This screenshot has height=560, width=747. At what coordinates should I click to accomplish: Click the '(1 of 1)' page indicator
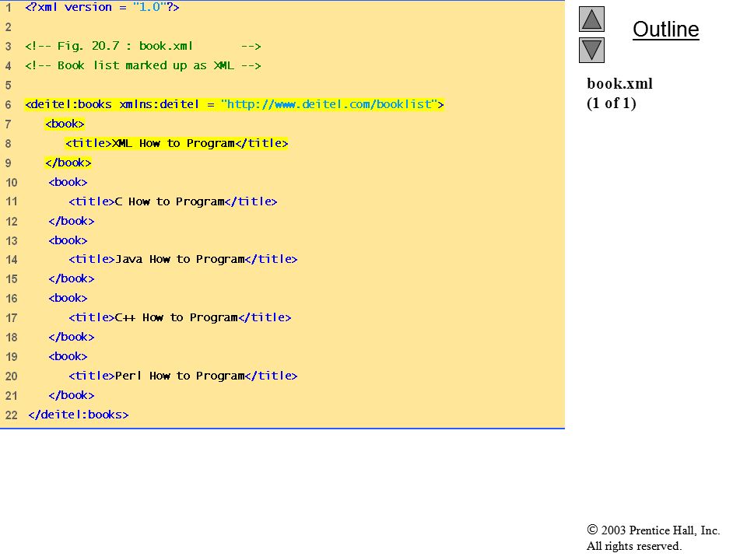612,103
